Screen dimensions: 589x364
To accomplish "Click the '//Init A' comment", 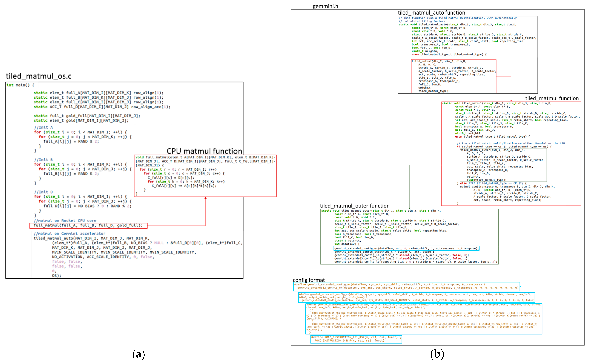I will point(43,127).
